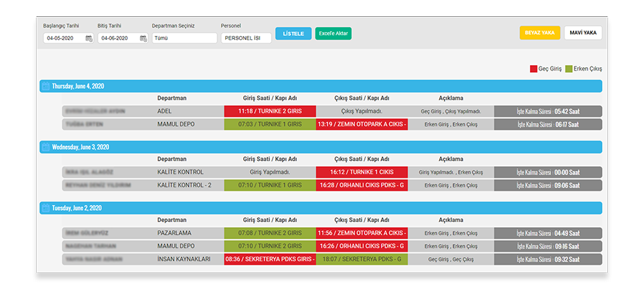The image size is (644, 289).
Task: Click the green Erken Çıkış legend swatch
Action: coord(569,69)
